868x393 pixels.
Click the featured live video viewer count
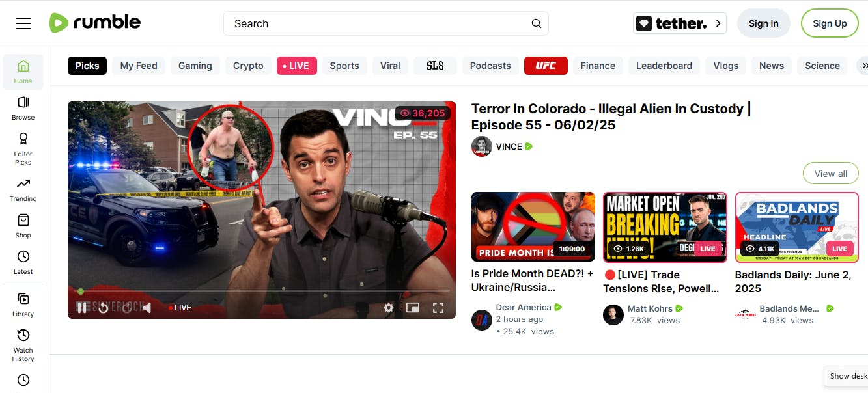click(423, 113)
